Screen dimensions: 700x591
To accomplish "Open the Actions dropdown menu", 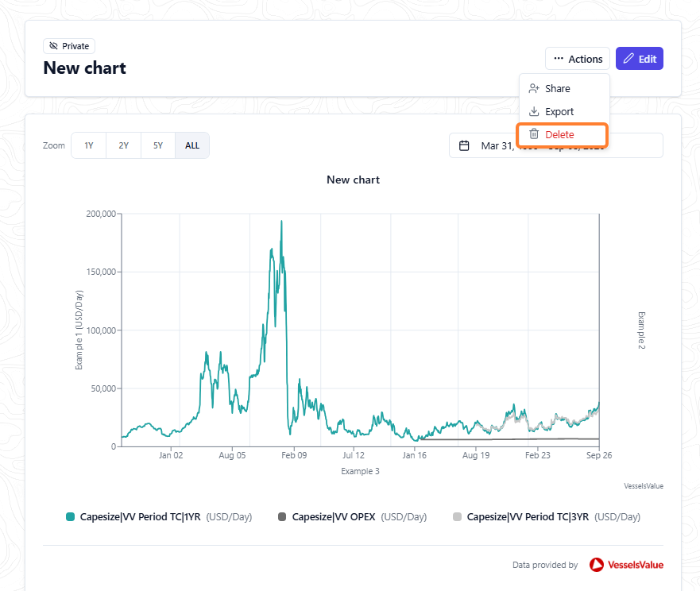I will click(577, 59).
